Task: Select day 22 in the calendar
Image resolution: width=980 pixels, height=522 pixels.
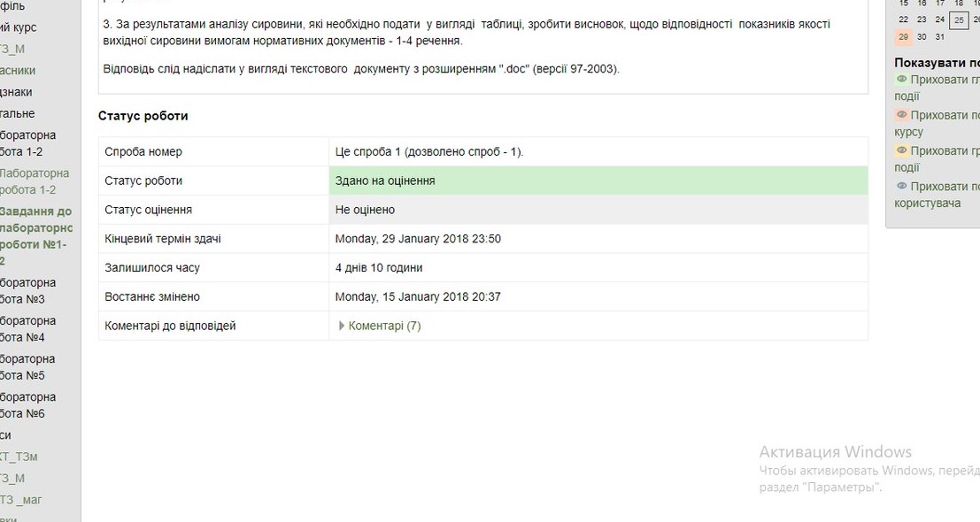Action: [903, 19]
